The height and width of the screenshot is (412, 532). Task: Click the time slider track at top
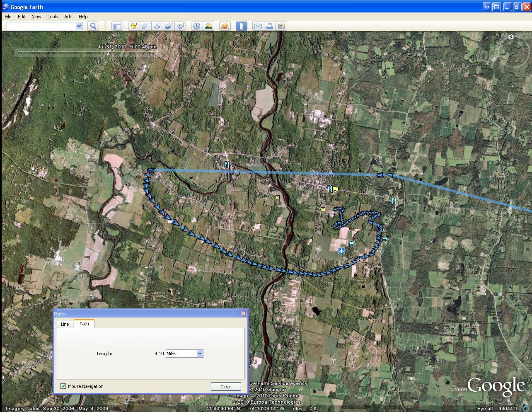(x=86, y=53)
